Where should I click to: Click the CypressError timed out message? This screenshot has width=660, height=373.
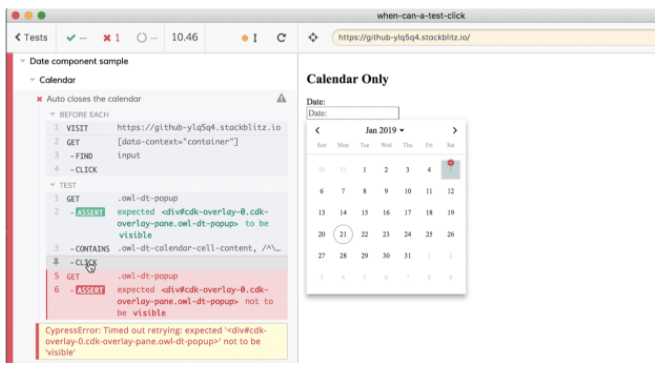pyautogui.click(x=162, y=341)
